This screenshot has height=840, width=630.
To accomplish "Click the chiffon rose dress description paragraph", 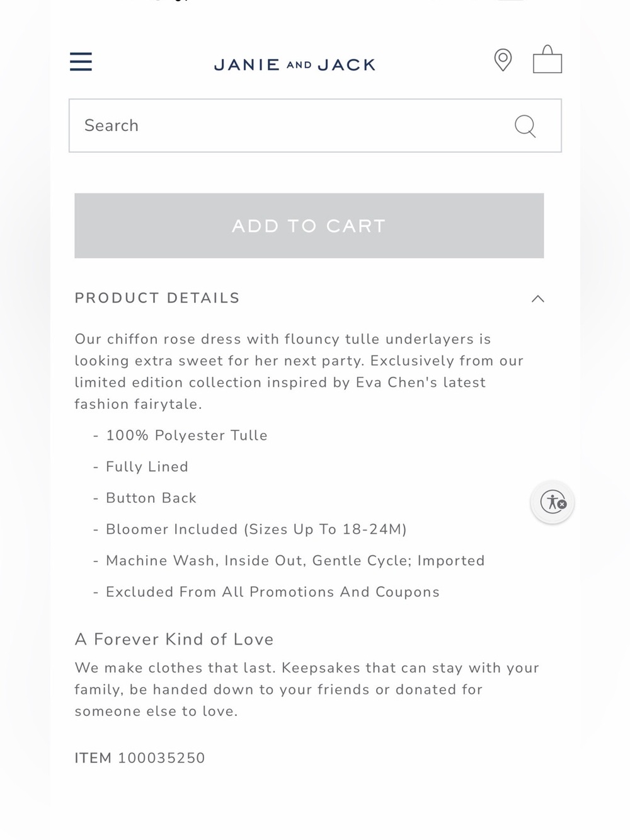I will [299, 372].
